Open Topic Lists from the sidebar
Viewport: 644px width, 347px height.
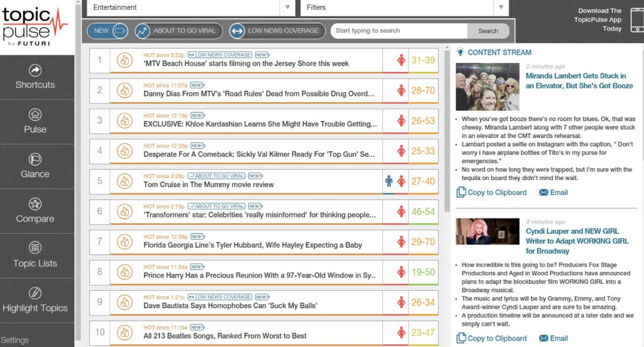tap(35, 256)
